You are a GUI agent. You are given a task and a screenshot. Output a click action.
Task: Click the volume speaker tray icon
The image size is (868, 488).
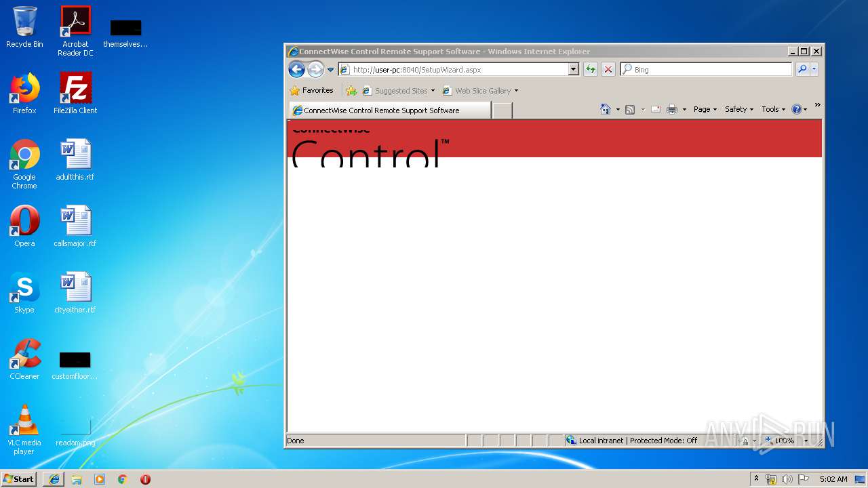(x=787, y=479)
